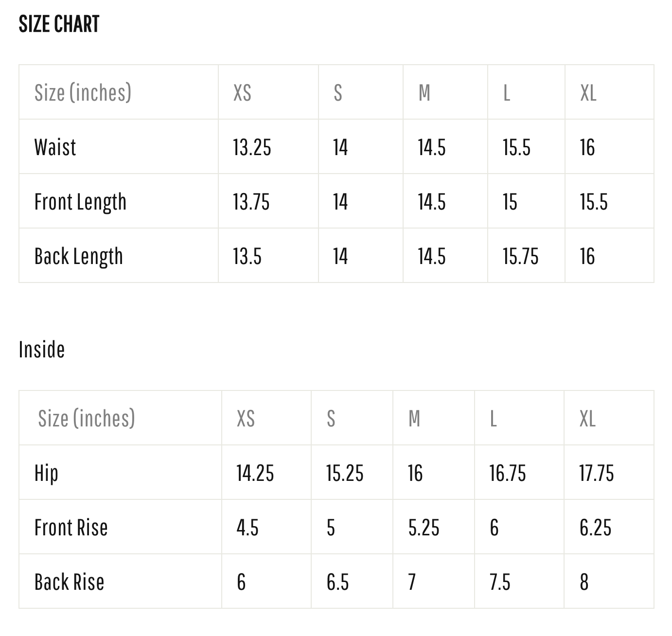
Task: Click the Waist XS value 13.25
Action: (x=252, y=147)
